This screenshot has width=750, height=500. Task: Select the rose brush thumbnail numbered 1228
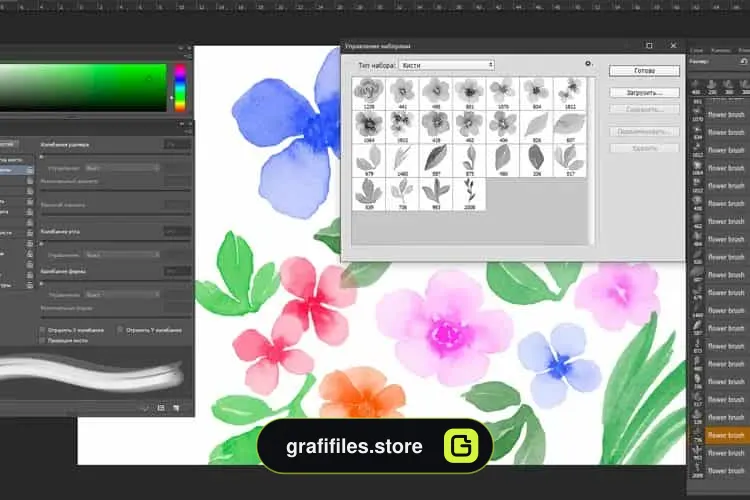click(x=369, y=93)
